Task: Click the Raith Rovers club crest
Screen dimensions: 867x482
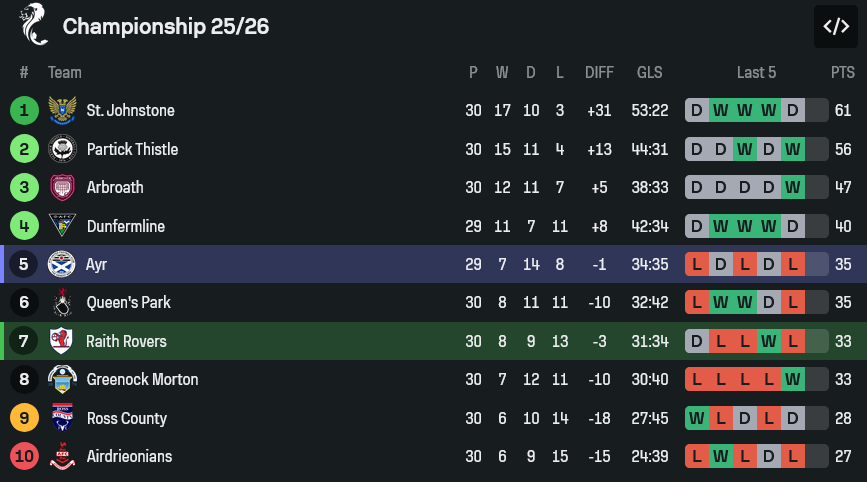Action: click(x=62, y=341)
